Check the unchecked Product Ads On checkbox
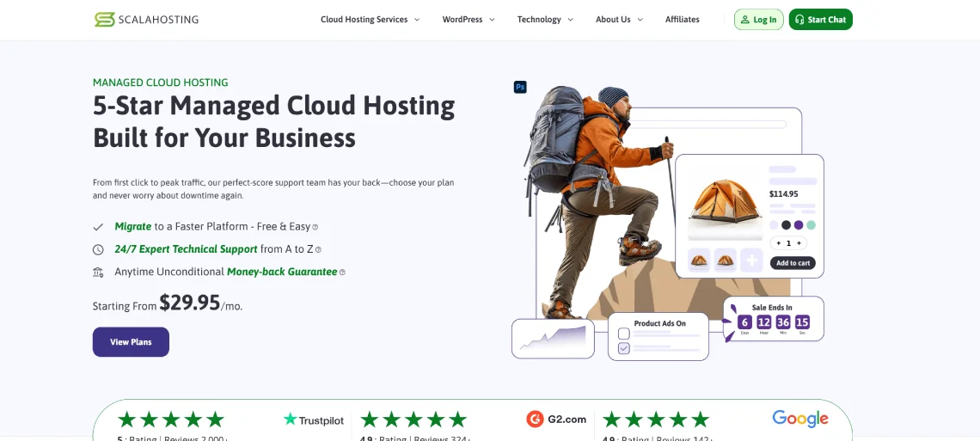Image resolution: width=980 pixels, height=441 pixels. pos(624,334)
